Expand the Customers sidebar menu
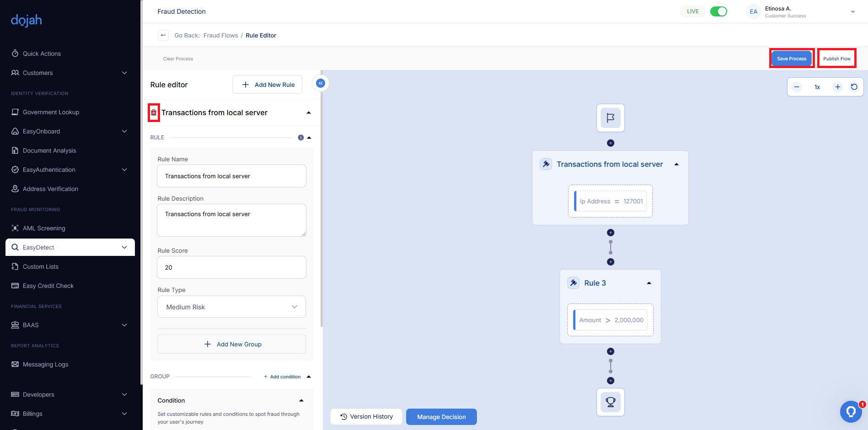 click(x=124, y=73)
